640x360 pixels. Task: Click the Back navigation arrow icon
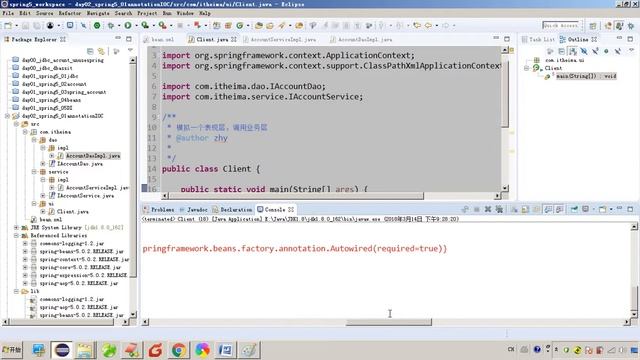[428, 25]
